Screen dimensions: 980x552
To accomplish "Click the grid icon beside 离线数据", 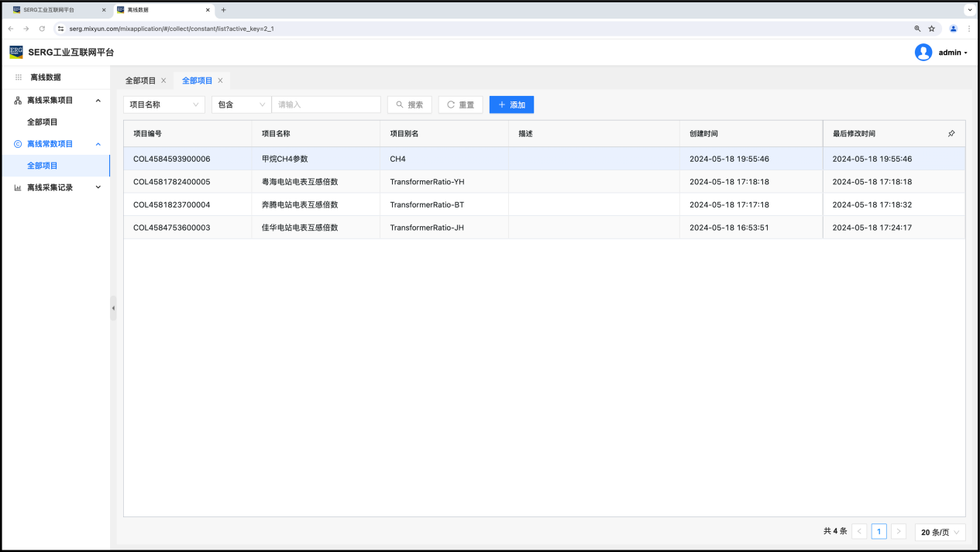I will pos(19,77).
